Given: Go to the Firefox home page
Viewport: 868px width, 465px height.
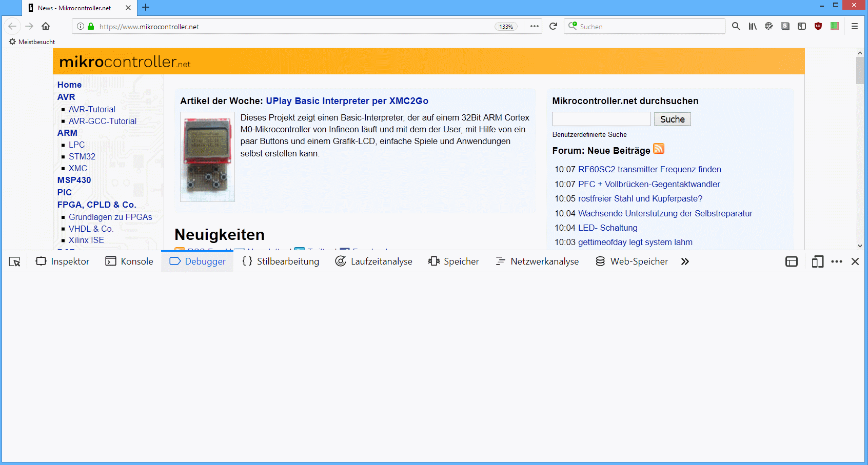Looking at the screenshot, I should pyautogui.click(x=46, y=26).
